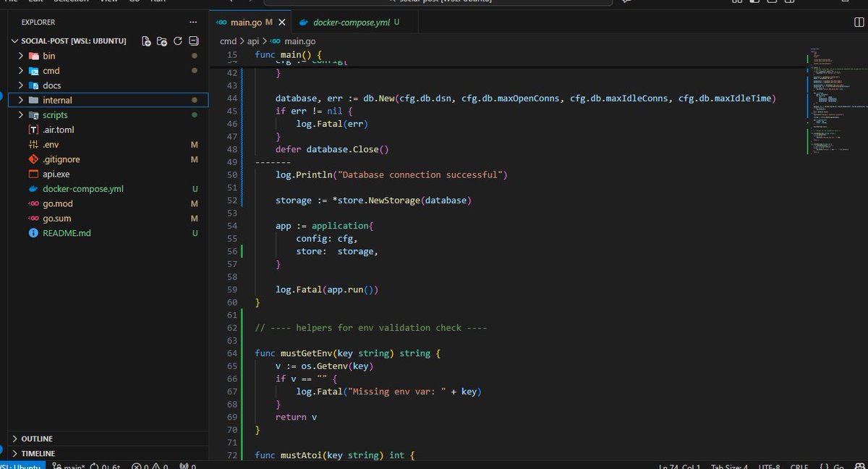The height and width of the screenshot is (469, 868).
Task: Click the "Missing env var: " log line
Action: tap(388, 392)
